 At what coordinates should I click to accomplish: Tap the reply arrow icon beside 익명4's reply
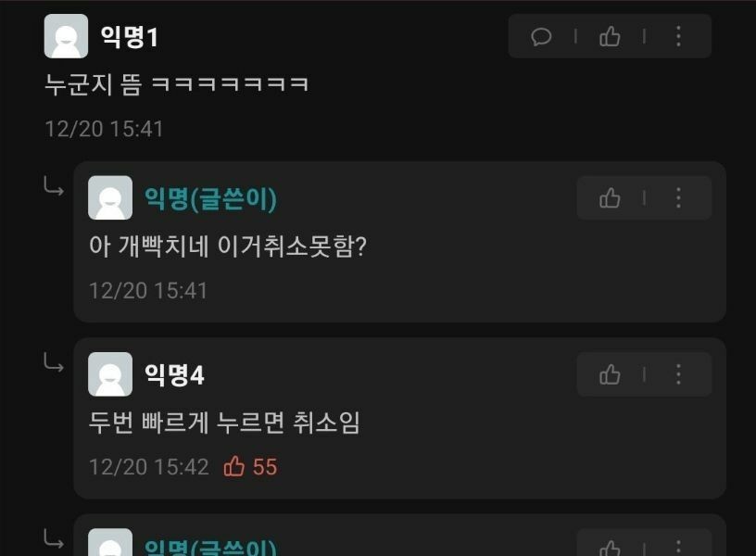54,362
